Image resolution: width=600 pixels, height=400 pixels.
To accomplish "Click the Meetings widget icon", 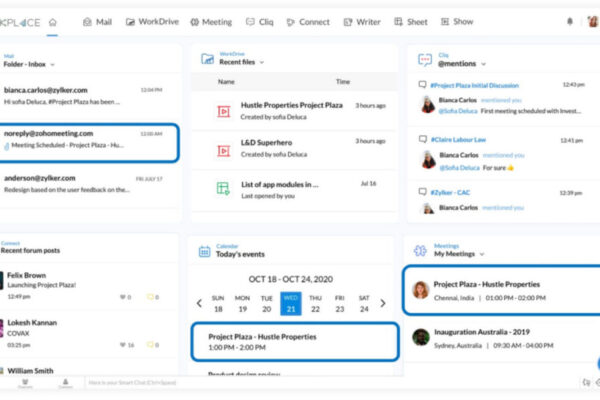I will click(420, 251).
